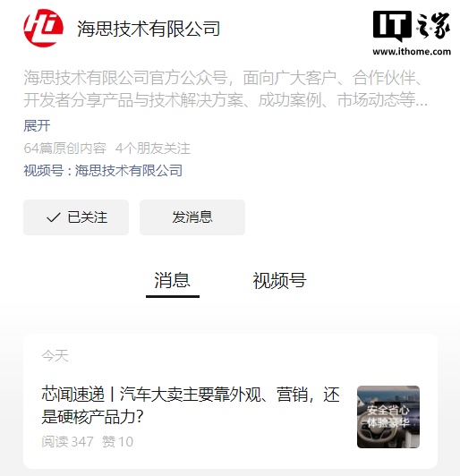Toggle the 已关注 follow button
Screen dimensions: 460x476
[x=76, y=217]
